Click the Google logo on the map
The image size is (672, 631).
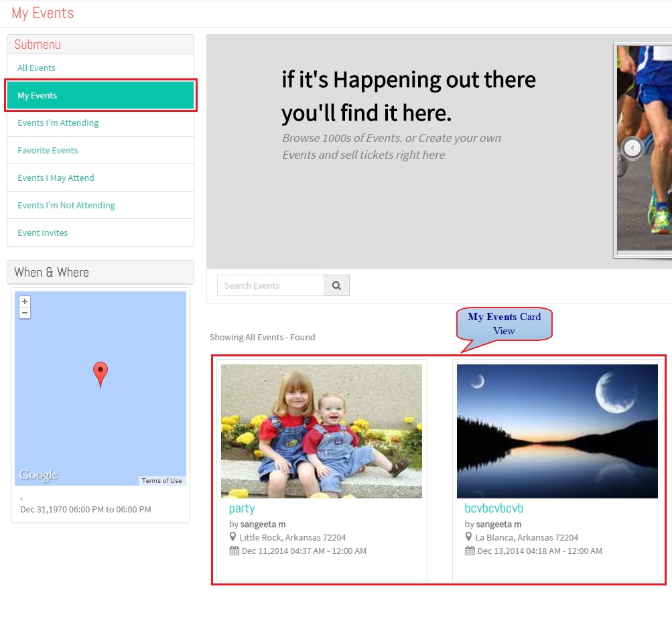point(38,475)
